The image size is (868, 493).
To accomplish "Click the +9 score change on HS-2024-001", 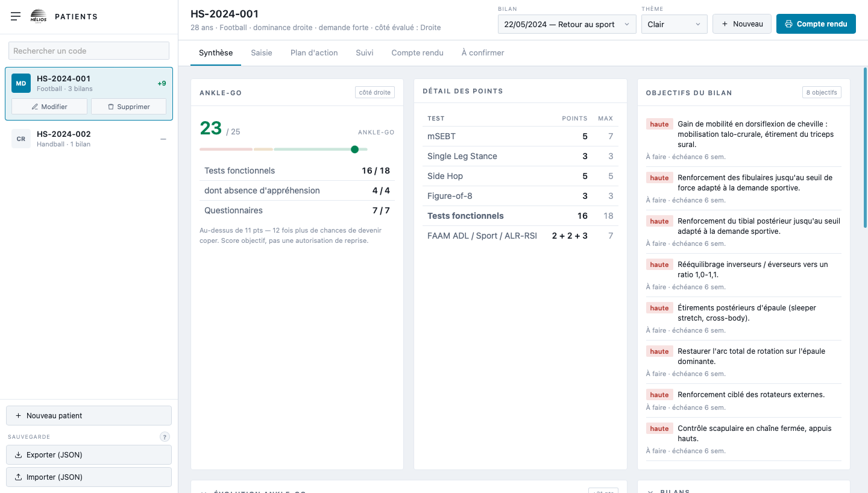I will click(x=162, y=84).
